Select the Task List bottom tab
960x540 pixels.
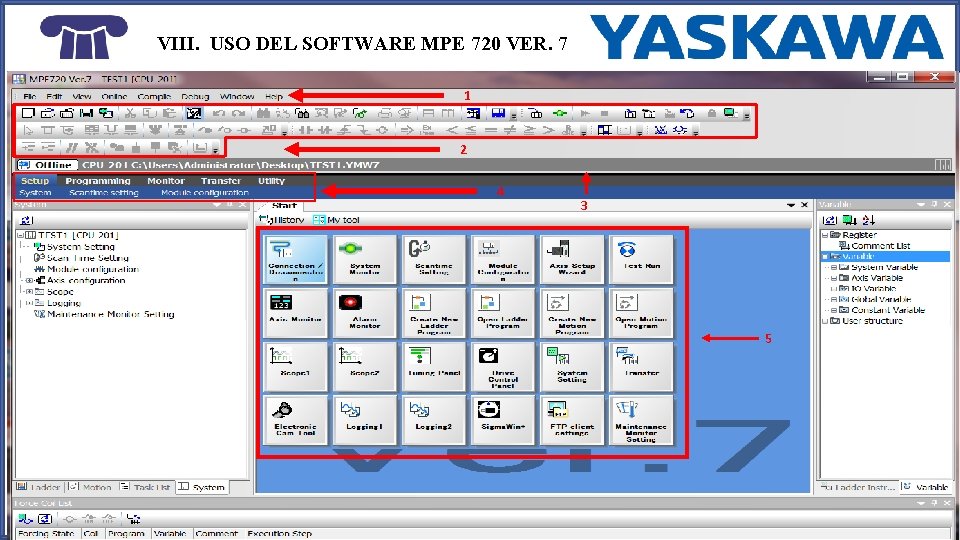point(146,487)
